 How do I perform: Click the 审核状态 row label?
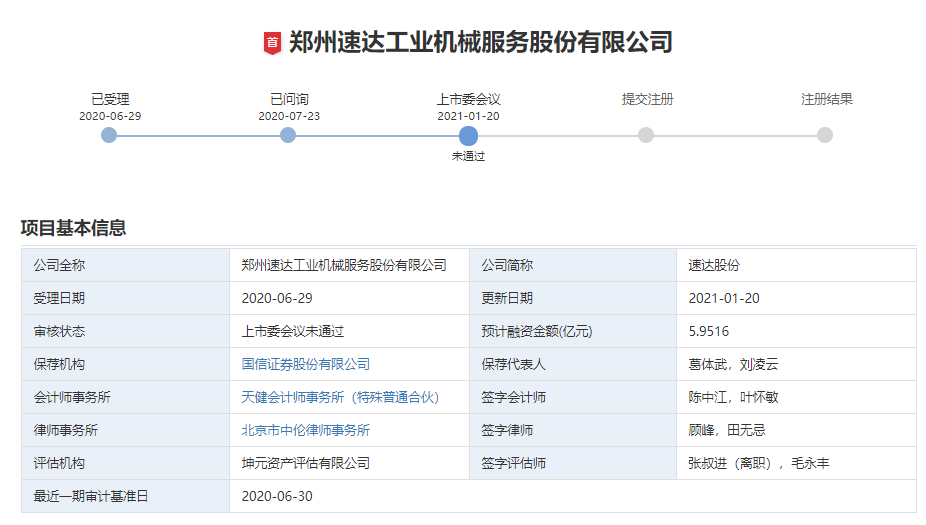59,331
